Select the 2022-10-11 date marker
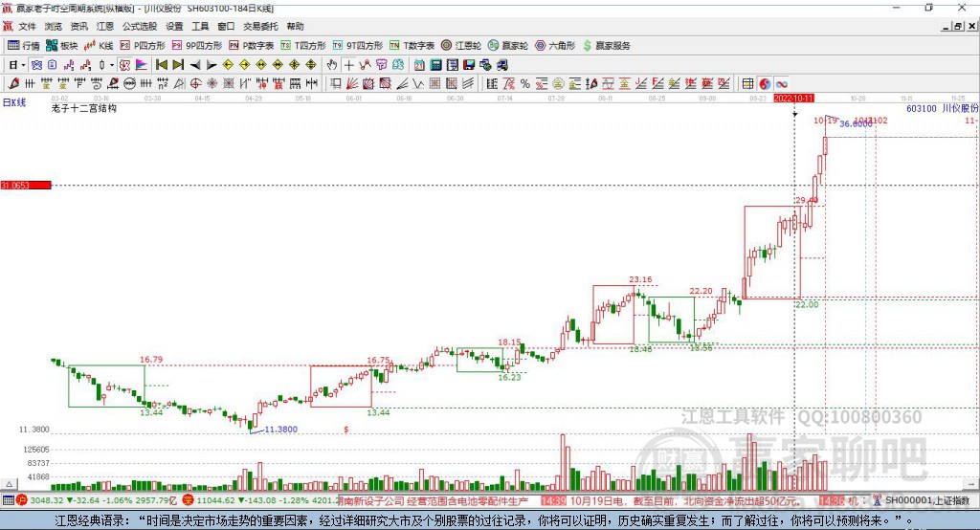This screenshot has width=980, height=530. [x=793, y=99]
